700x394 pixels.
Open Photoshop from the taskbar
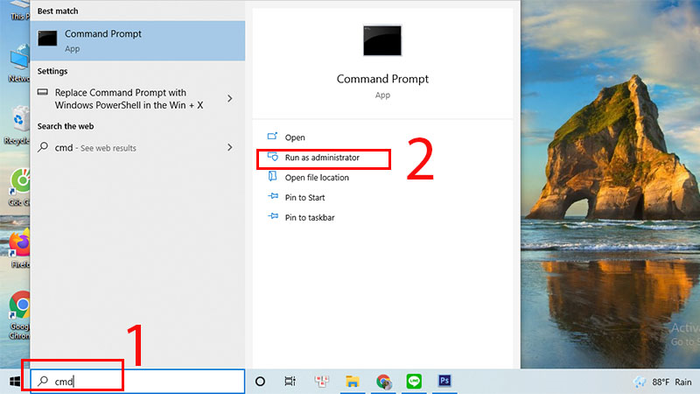click(444, 381)
